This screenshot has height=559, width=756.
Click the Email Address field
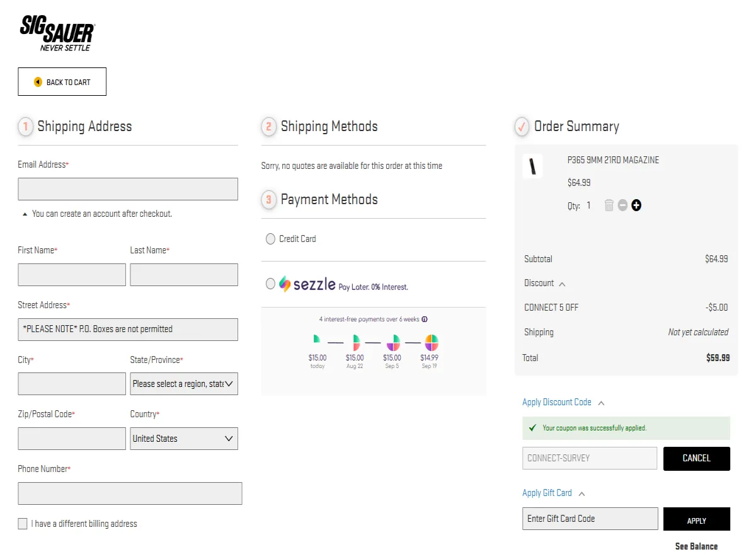click(128, 189)
